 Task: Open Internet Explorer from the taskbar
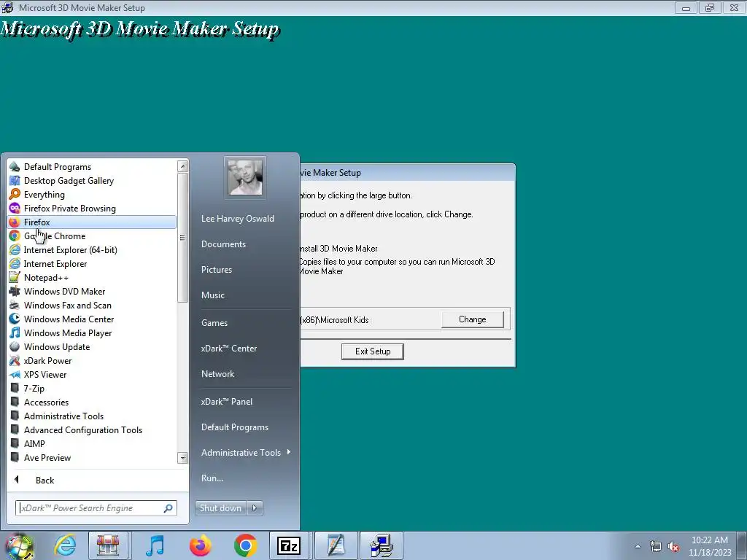click(64, 545)
